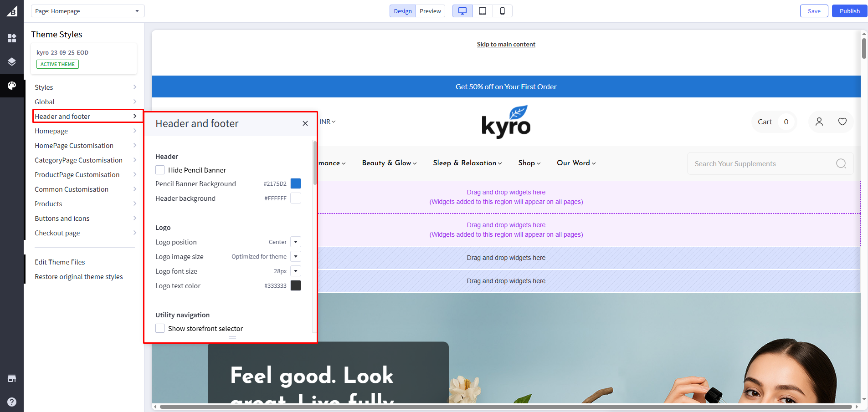Click the Publish button

(849, 11)
